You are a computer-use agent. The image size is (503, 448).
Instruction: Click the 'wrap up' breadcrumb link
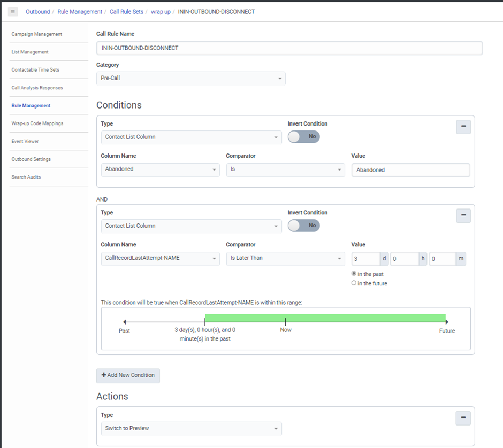pos(161,12)
